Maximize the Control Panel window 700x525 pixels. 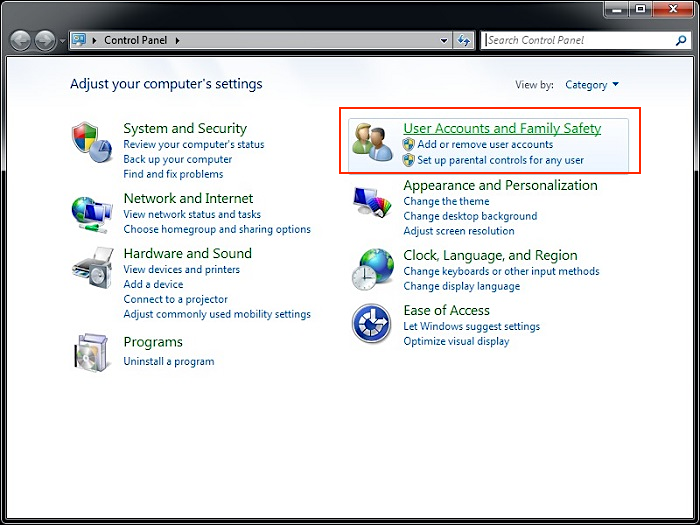coord(641,9)
